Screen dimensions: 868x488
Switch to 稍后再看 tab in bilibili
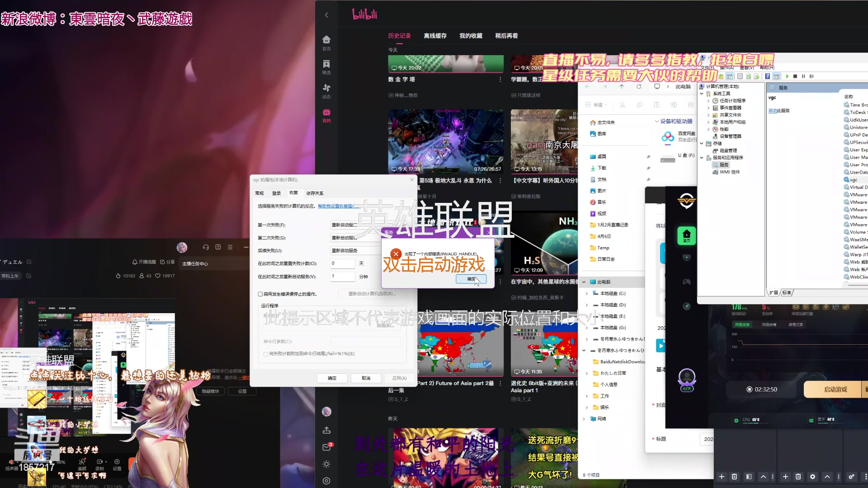click(506, 36)
